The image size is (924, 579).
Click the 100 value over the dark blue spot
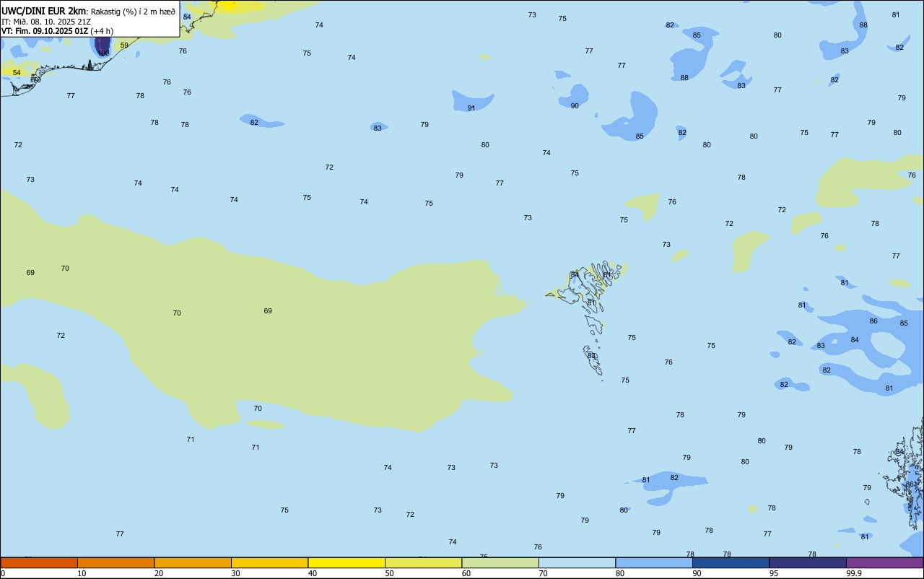tap(104, 53)
